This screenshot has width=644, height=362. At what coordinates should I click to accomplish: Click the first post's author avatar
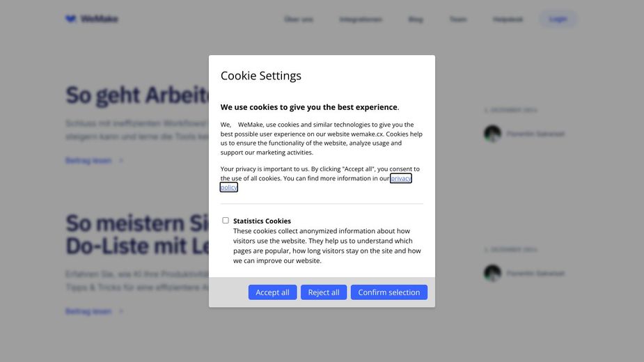(492, 134)
